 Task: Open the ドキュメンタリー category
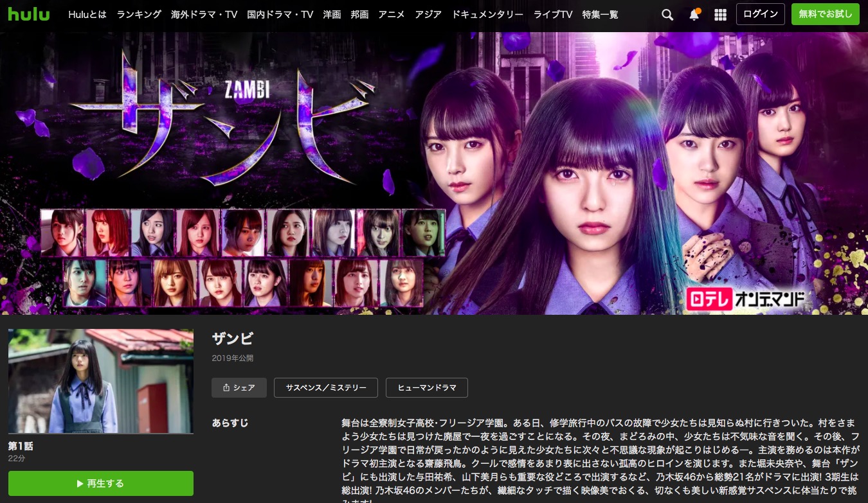click(487, 14)
